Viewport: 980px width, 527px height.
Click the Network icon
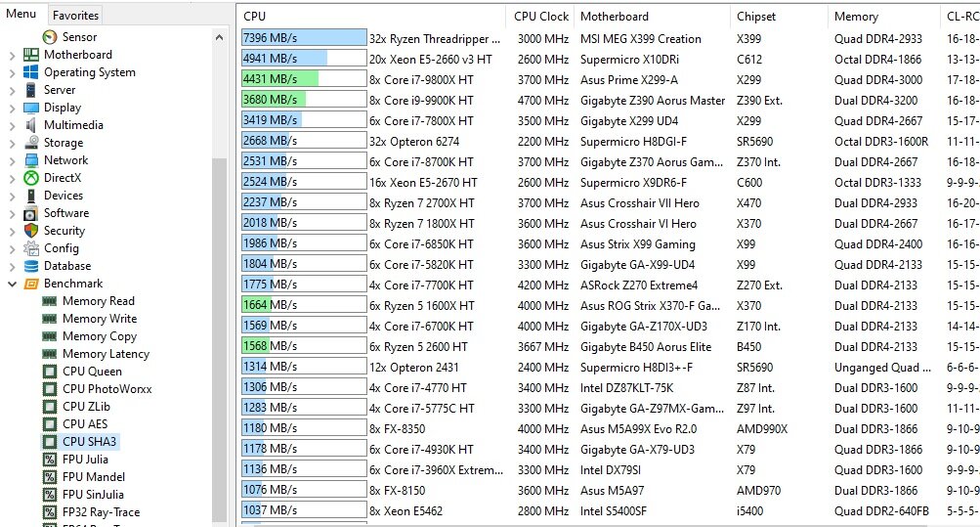pos(30,160)
